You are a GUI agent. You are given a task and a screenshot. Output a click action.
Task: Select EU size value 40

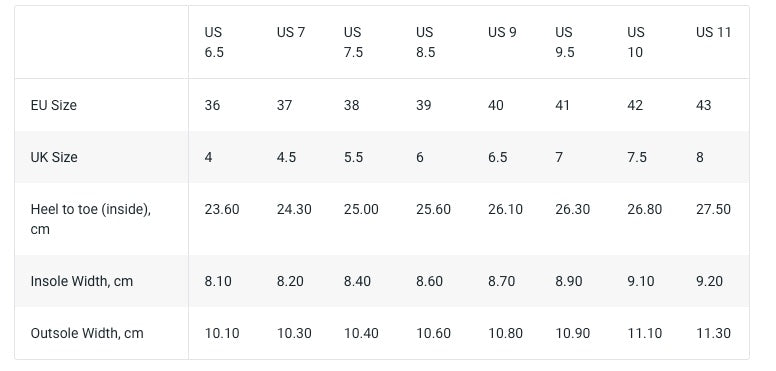(x=495, y=105)
